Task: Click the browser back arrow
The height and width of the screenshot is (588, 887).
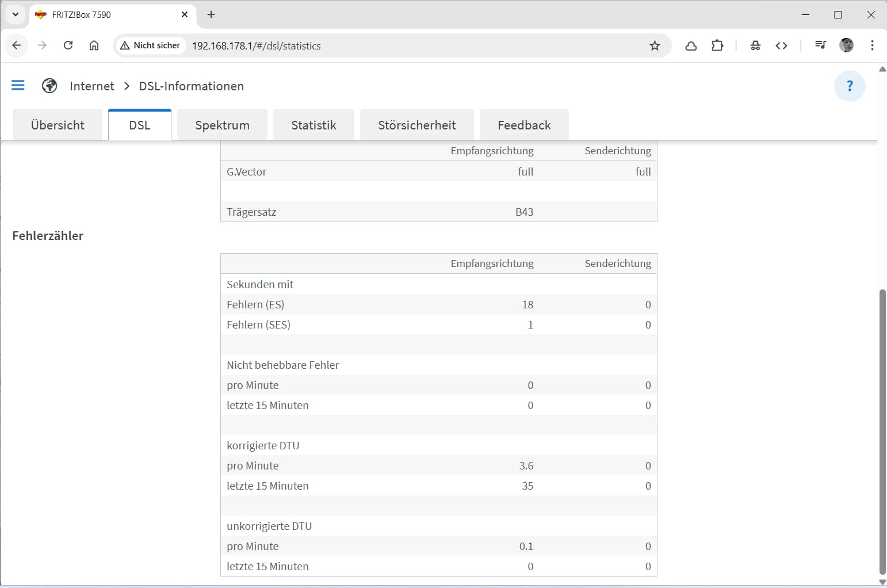Action: point(17,45)
